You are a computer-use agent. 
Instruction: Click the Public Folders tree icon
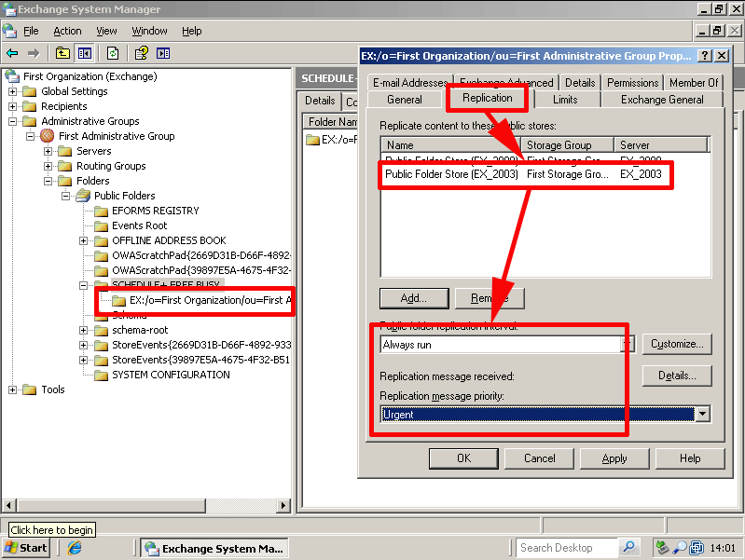[x=83, y=196]
